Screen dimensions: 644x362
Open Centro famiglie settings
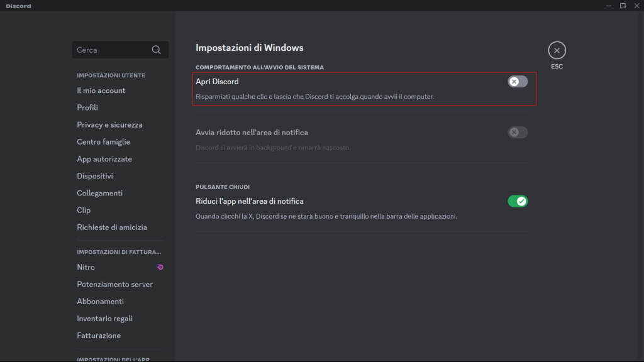104,142
